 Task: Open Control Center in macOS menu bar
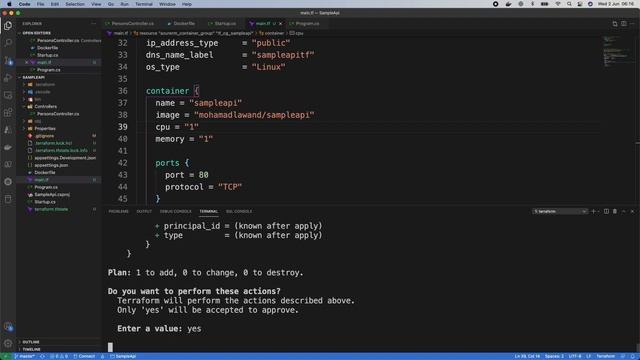pos(580,4)
